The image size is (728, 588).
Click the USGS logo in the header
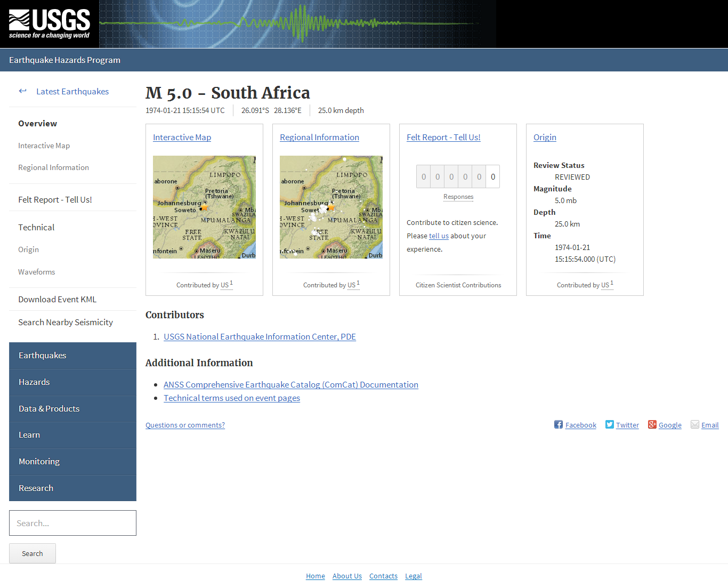(48, 23)
